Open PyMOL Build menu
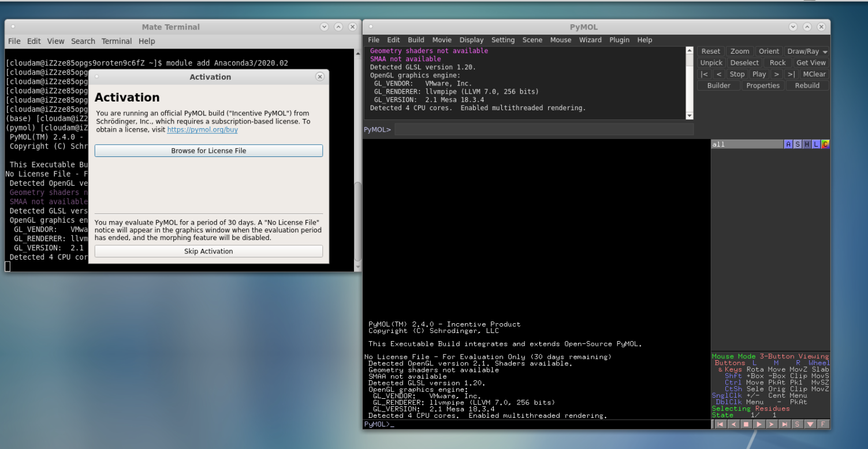This screenshot has width=868, height=449. coord(416,40)
